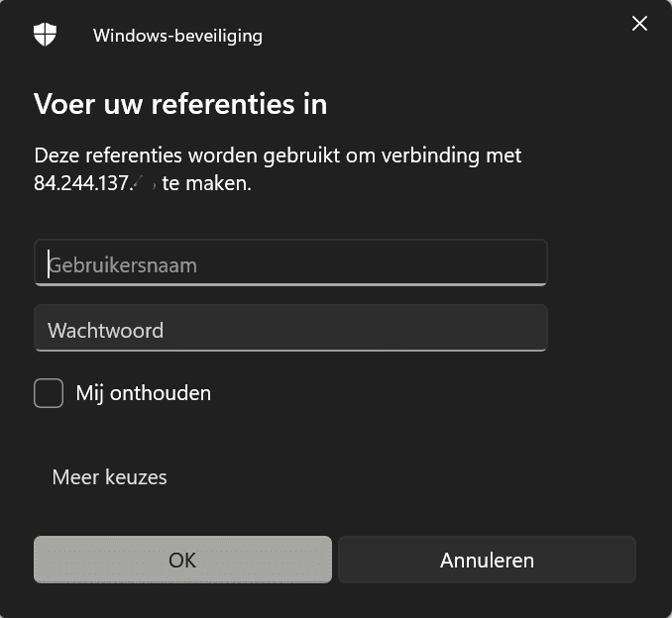Enable the Mij onthouden checkbox
This screenshot has width=672, height=618.
[x=49, y=393]
